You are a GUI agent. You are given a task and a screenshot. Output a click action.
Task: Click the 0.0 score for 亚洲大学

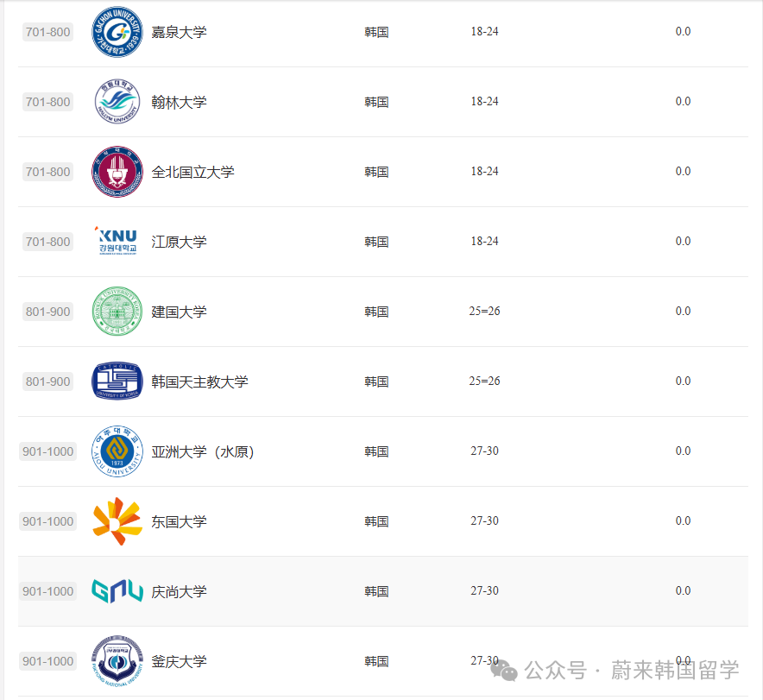[x=684, y=451]
